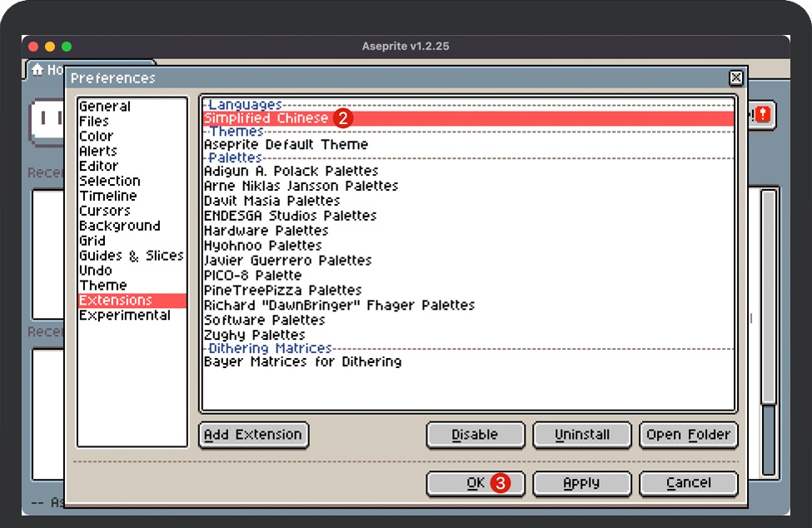This screenshot has width=812, height=528.
Task: Click the Apply button
Action: click(581, 483)
